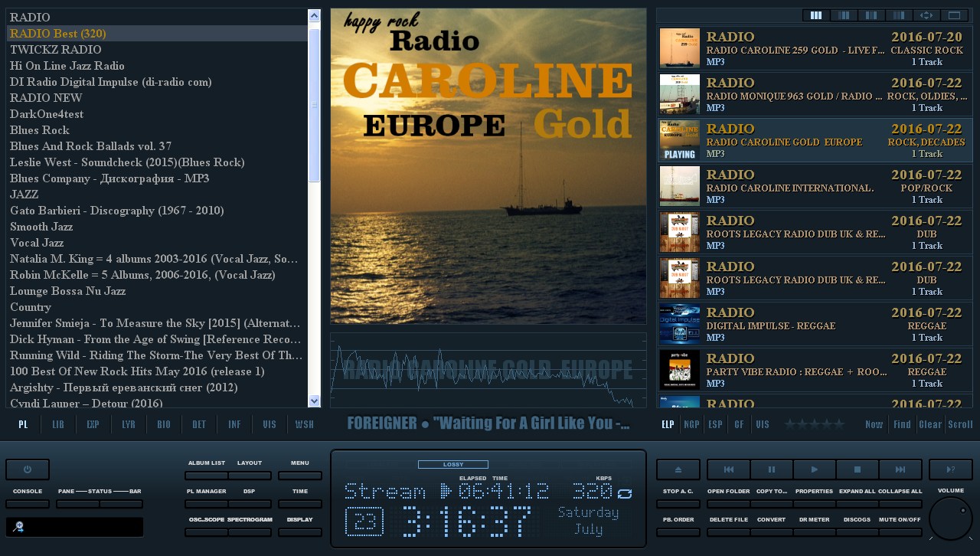Click the random play icon

point(950,469)
